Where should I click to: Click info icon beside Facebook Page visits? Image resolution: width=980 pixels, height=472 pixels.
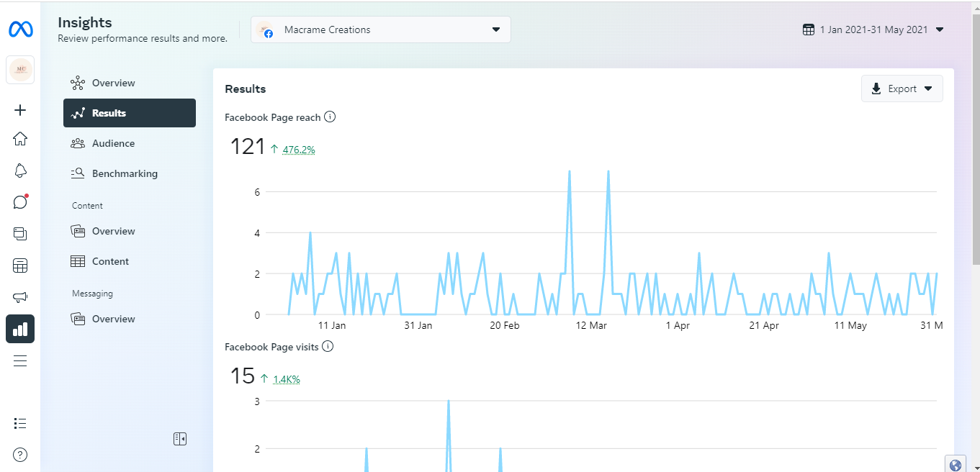[x=328, y=347]
